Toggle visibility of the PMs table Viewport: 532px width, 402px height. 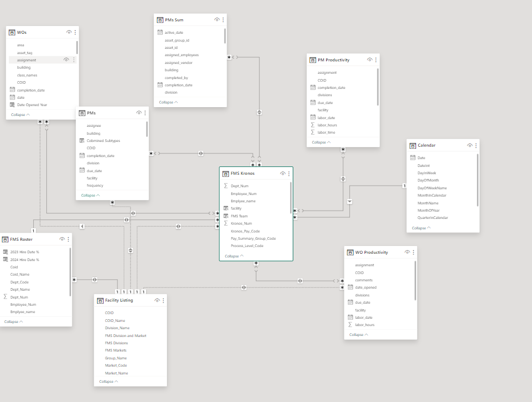139,113
